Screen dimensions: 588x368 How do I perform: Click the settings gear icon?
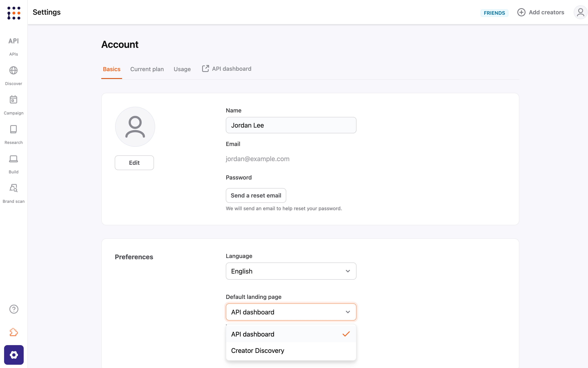tap(14, 355)
